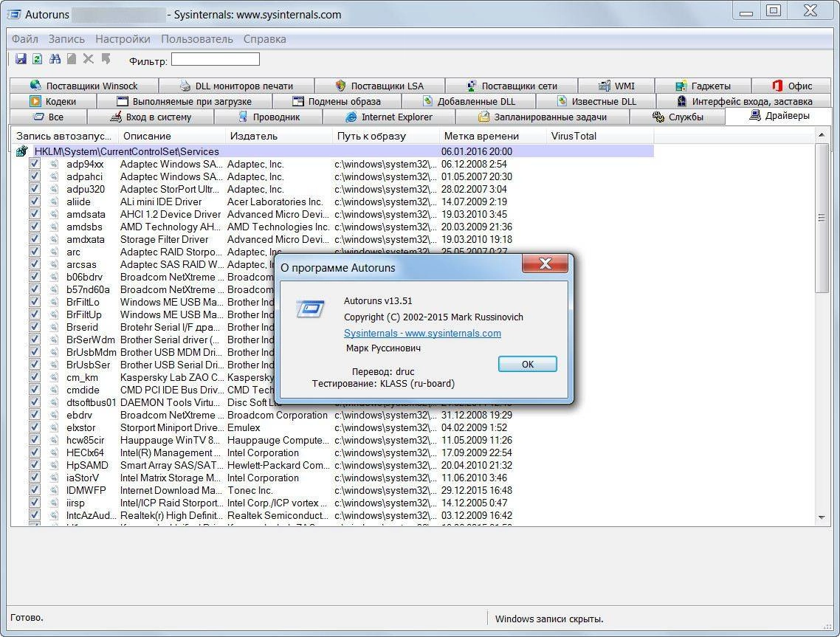This screenshot has height=637, width=840.
Task: Click the driver file icon for iaStorV
Action: [x=54, y=478]
